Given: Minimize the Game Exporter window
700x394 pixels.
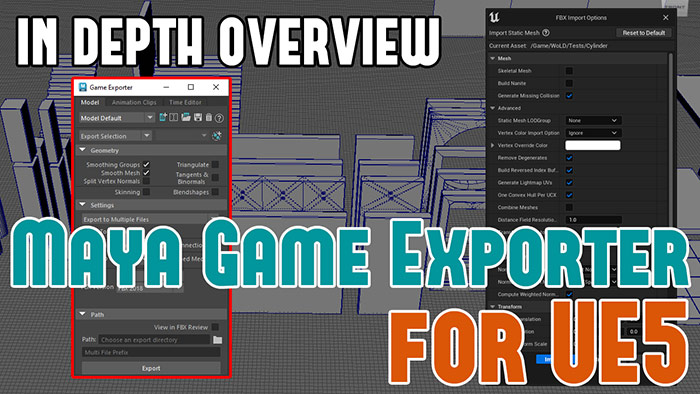Looking at the screenshot, I should pyautogui.click(x=166, y=87).
